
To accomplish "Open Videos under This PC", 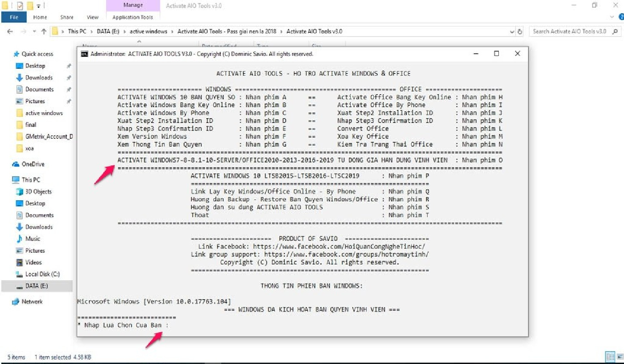I will (34, 262).
